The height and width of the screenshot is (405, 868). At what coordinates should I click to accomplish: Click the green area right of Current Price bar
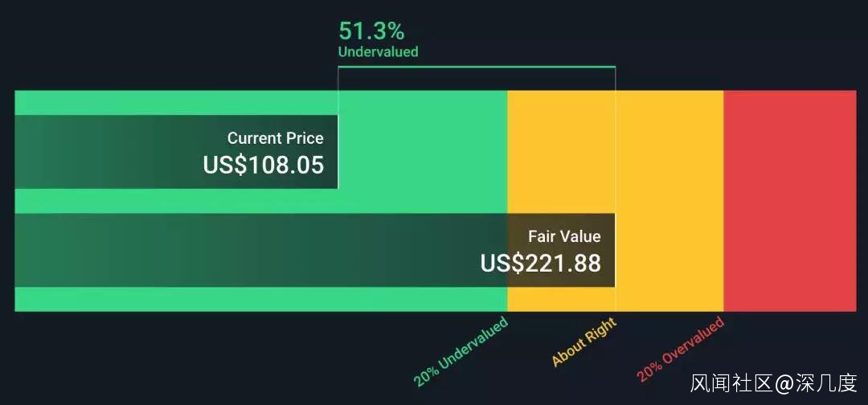422,152
